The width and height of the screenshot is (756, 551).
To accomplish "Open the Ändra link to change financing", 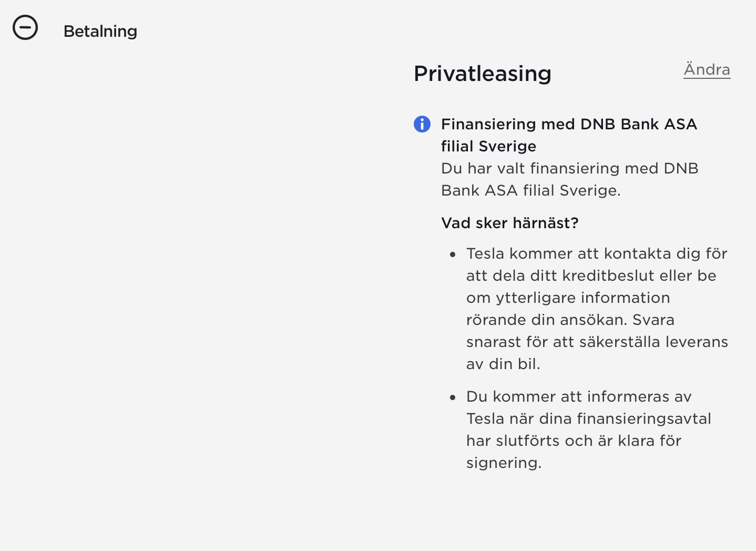I will 707,69.
